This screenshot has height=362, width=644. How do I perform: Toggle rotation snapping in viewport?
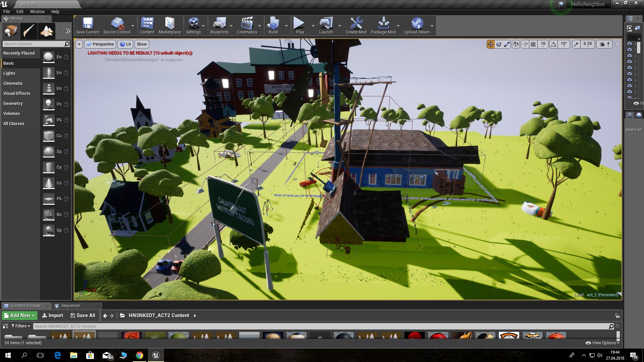pyautogui.click(x=553, y=44)
